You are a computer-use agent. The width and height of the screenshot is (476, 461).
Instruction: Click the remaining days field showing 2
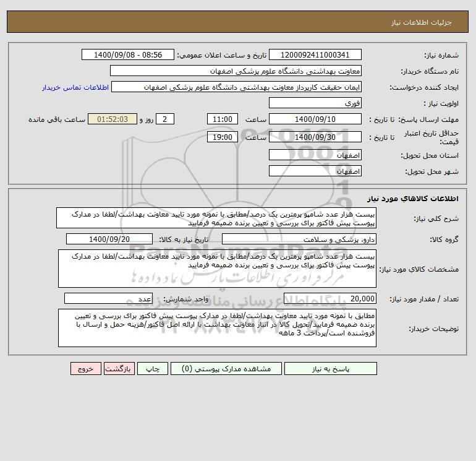(165, 119)
